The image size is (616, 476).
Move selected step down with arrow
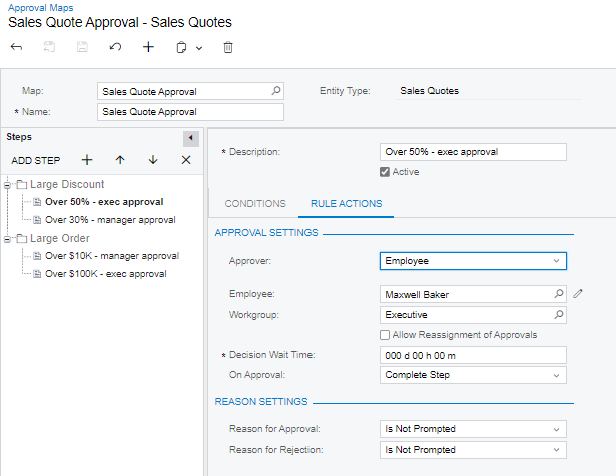[153, 160]
